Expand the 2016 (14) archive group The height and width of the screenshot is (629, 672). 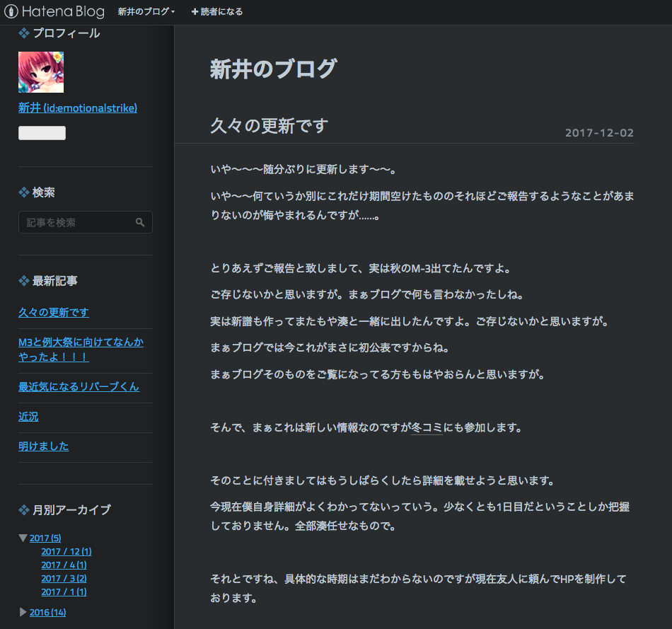click(x=23, y=612)
